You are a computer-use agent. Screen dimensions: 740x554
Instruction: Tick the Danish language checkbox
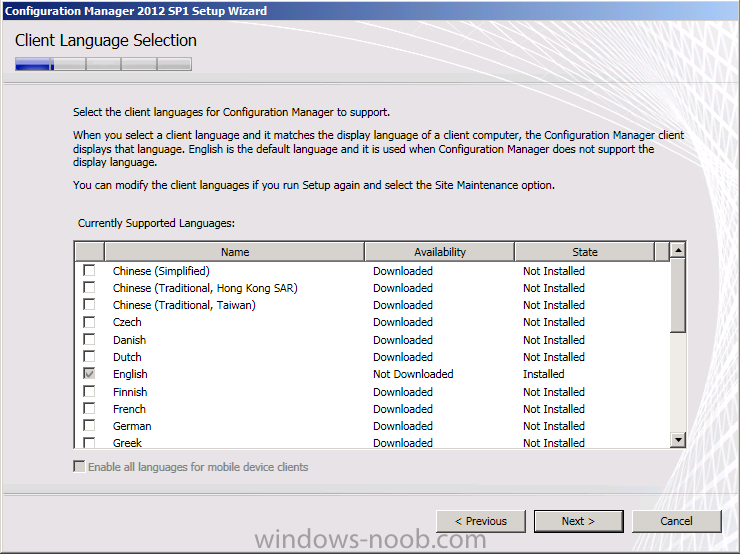pyautogui.click(x=89, y=339)
